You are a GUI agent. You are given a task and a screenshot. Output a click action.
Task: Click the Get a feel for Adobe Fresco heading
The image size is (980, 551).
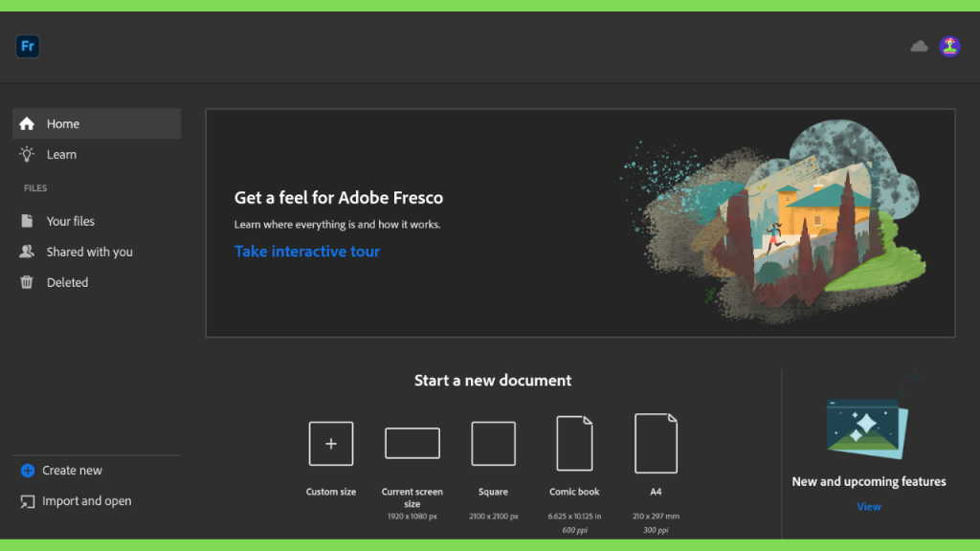[x=339, y=197]
